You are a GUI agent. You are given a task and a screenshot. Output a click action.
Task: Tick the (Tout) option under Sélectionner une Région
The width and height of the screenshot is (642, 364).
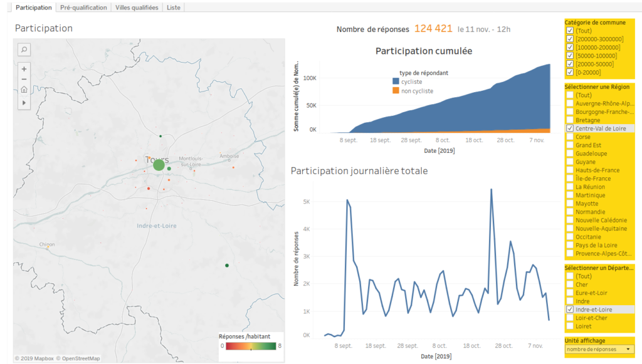point(569,95)
